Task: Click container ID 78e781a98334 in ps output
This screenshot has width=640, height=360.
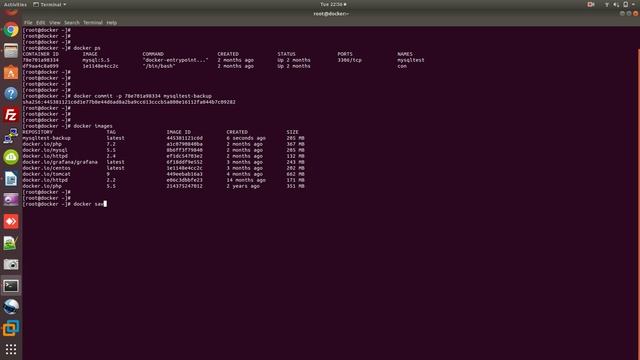Action: [40, 60]
